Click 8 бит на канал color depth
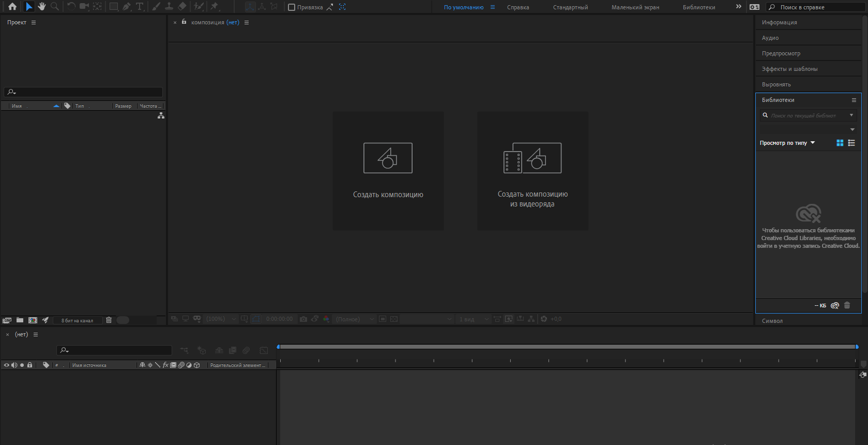Screen dimensions: 868x445 [x=78, y=320]
